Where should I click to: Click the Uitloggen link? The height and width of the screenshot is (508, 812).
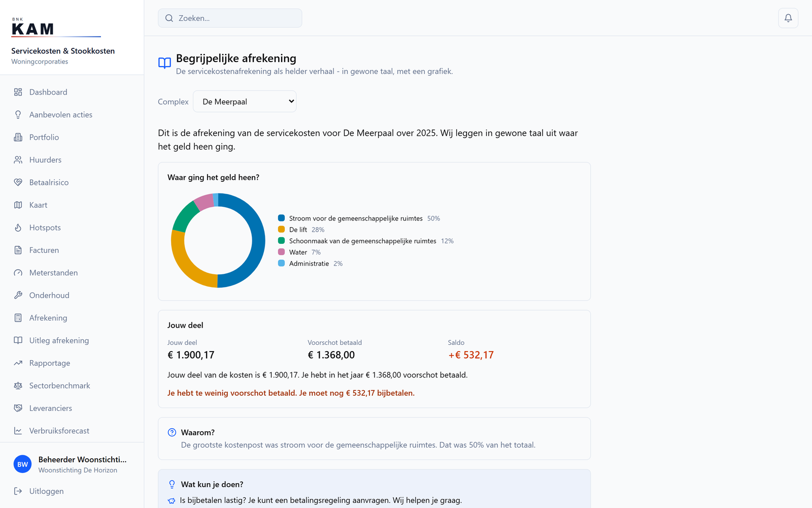(x=72, y=491)
